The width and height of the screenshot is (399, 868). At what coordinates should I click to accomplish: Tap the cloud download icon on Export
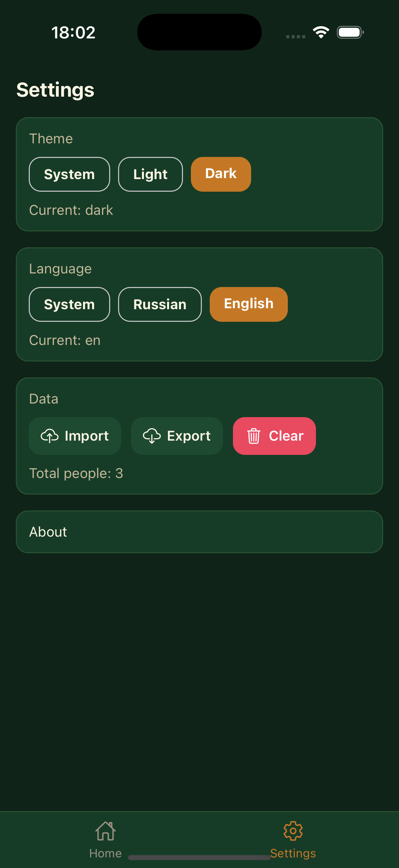coord(152,436)
